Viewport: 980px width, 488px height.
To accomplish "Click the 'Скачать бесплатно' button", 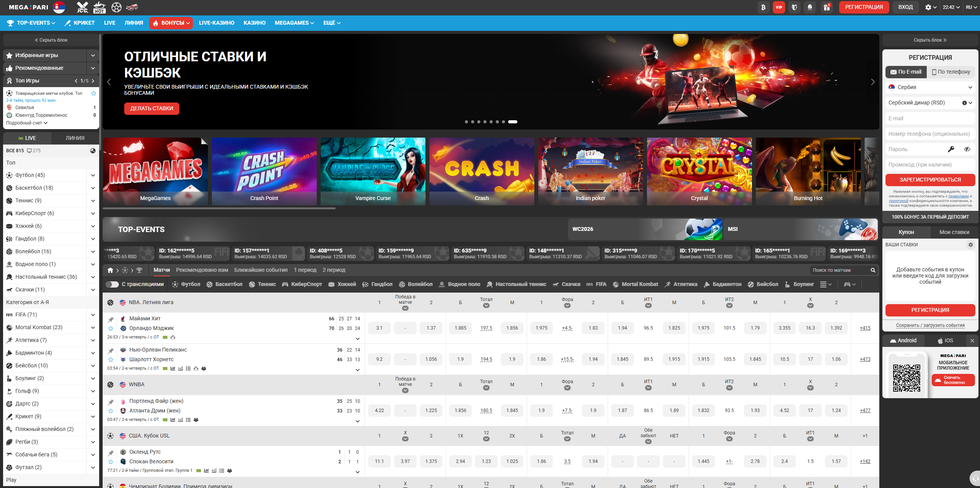I will [953, 380].
